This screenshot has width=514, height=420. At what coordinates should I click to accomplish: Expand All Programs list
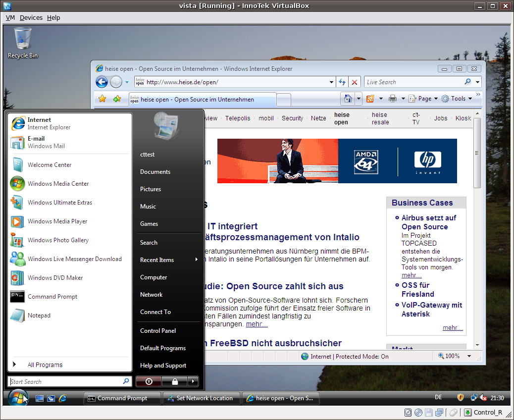click(x=69, y=365)
